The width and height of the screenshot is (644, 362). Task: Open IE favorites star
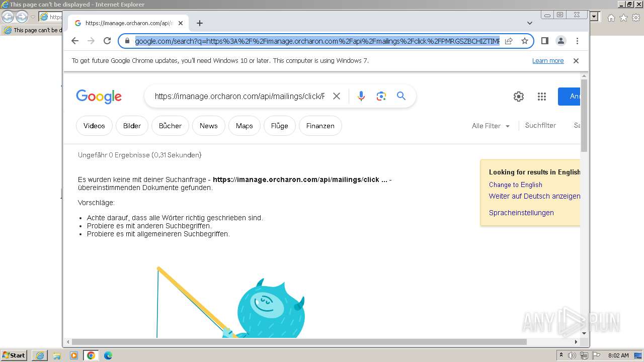[623, 18]
